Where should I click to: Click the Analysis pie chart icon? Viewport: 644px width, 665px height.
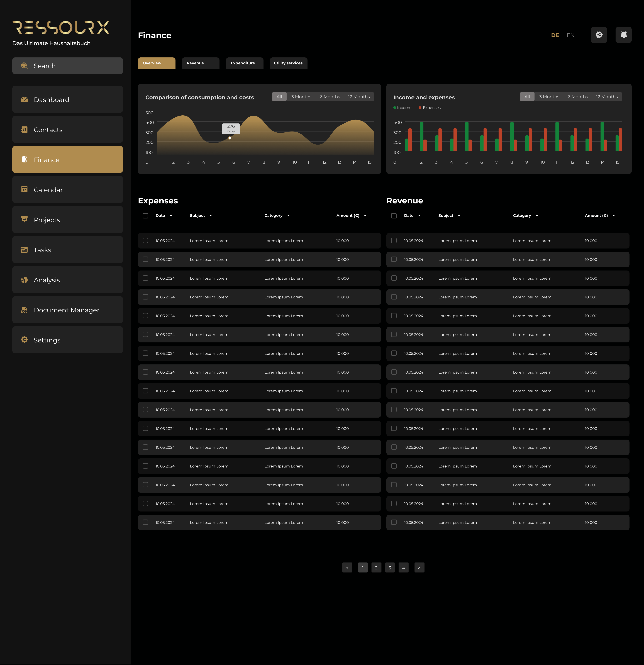(x=25, y=280)
